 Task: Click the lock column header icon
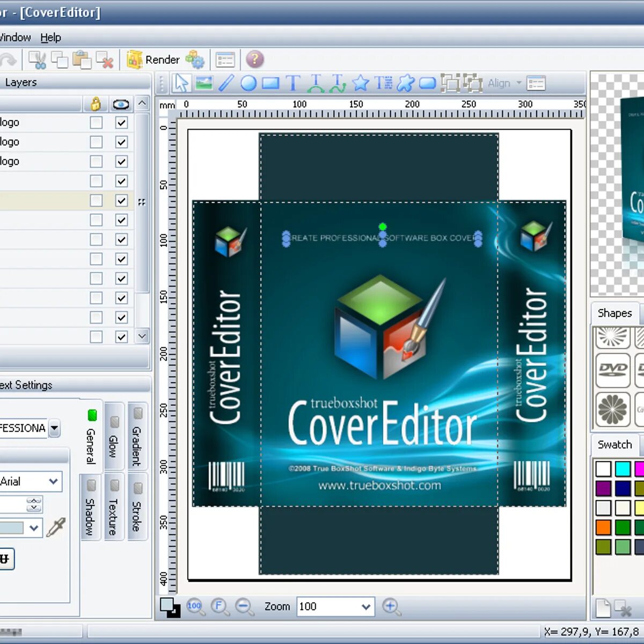click(x=96, y=104)
